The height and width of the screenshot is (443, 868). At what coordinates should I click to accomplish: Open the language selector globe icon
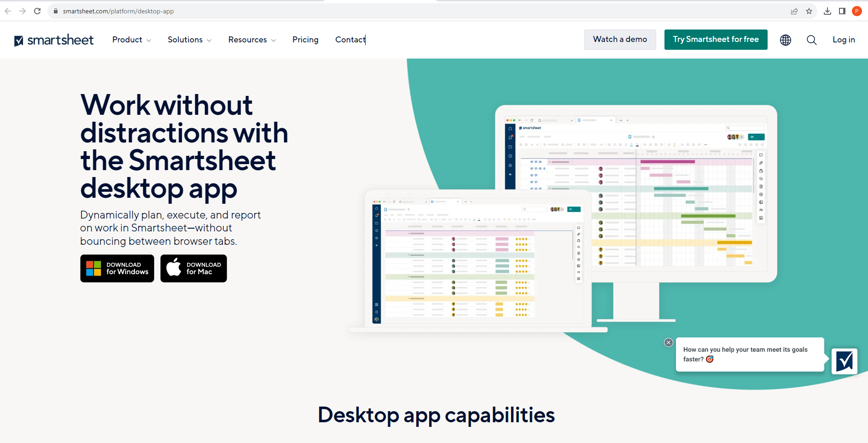click(785, 40)
